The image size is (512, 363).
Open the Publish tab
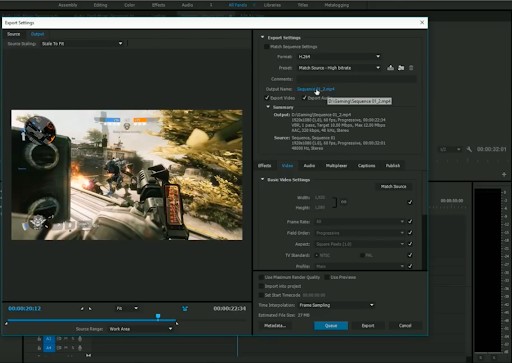393,165
